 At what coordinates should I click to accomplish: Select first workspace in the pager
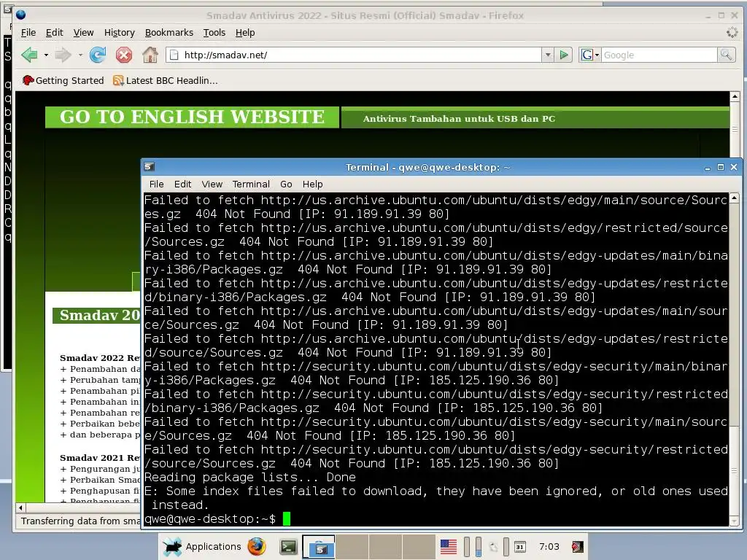click(x=318, y=547)
